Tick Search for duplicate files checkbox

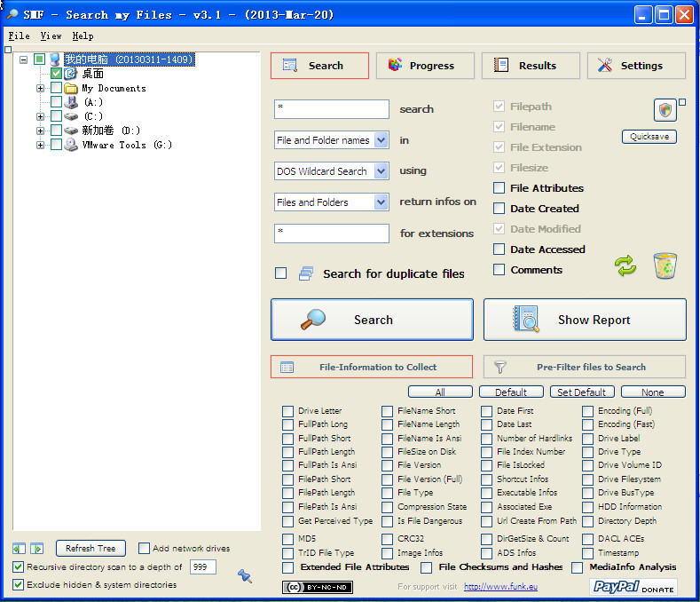tap(281, 273)
